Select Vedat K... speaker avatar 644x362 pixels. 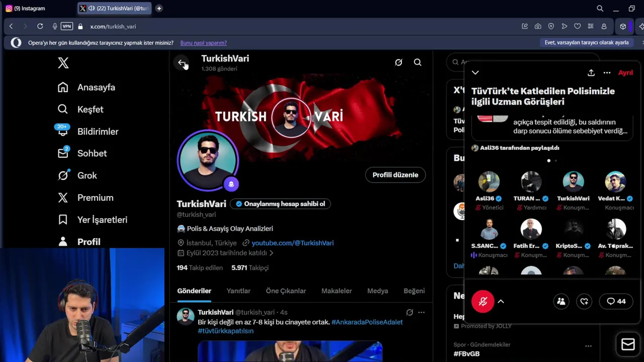click(x=615, y=182)
